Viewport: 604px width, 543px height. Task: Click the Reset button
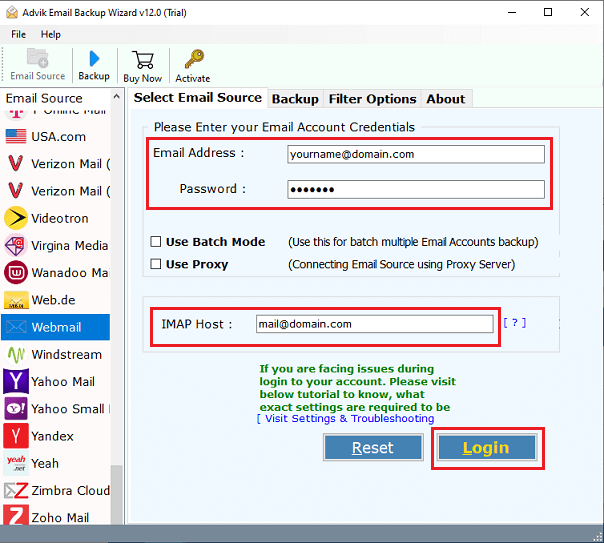click(373, 447)
